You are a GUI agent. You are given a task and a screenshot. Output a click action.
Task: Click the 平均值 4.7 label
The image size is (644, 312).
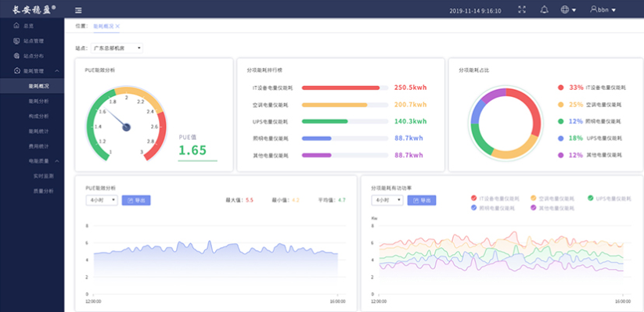332,200
